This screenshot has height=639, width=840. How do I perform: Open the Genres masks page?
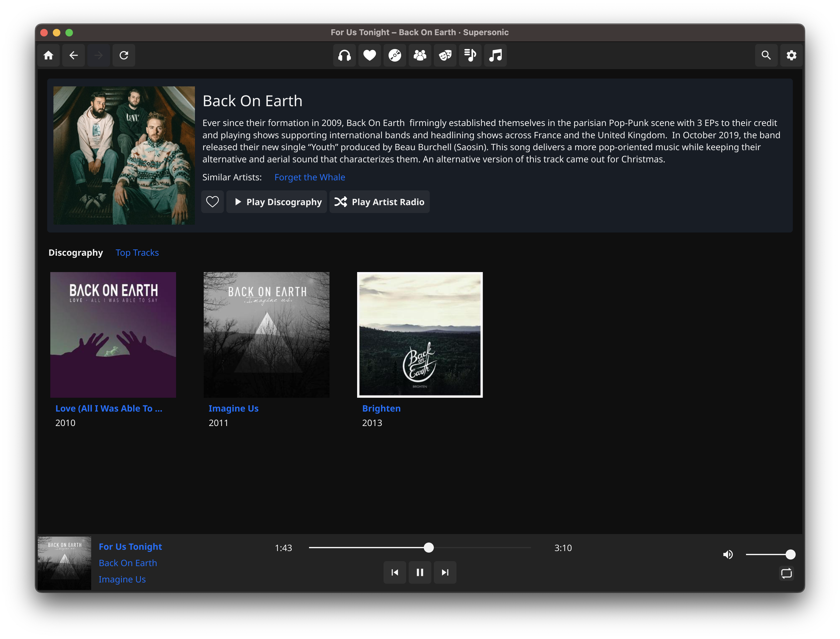point(445,56)
